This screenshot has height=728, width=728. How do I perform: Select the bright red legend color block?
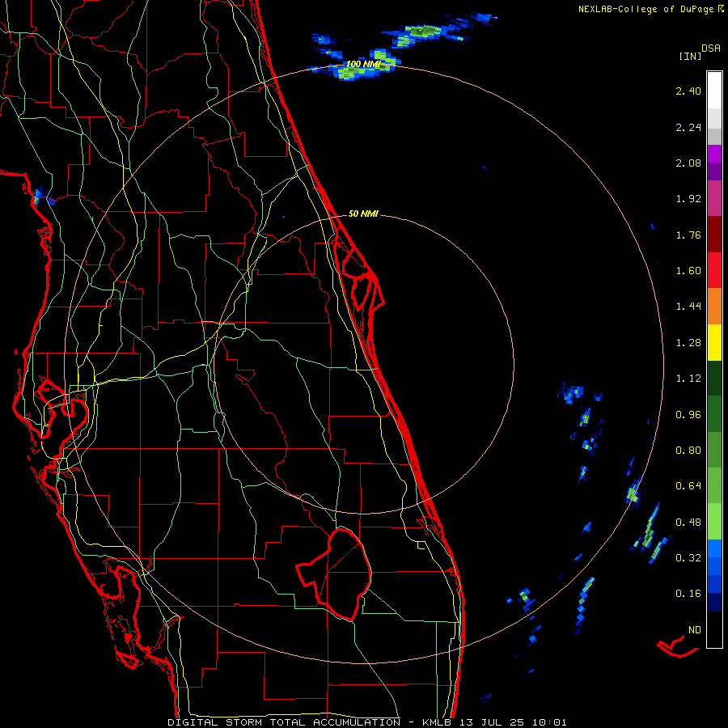point(714,270)
